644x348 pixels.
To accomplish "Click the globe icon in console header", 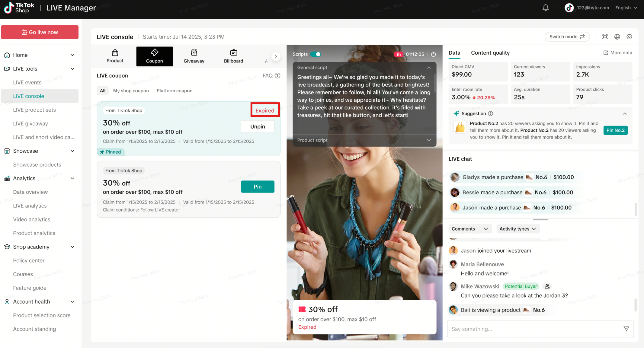I will click(x=617, y=37).
